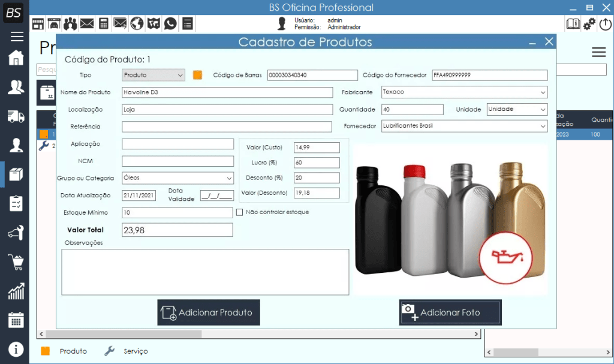Click the Adicionar Produto button
The width and height of the screenshot is (614, 364).
tap(209, 312)
